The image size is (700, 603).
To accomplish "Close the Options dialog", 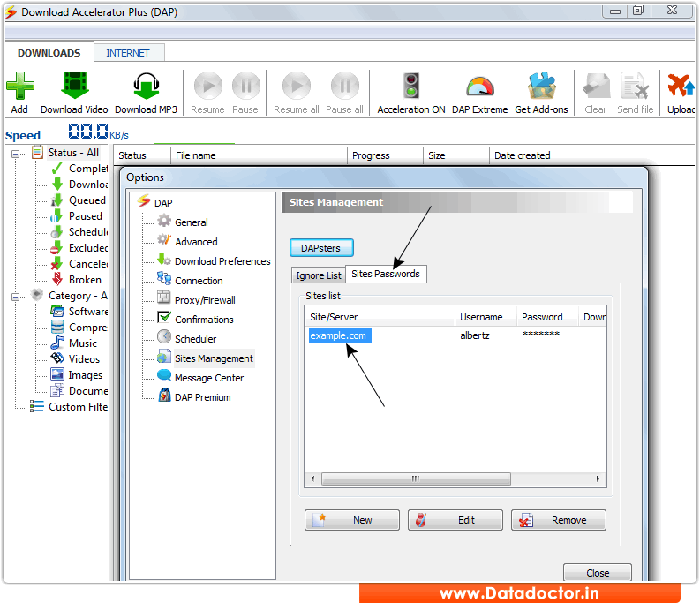I will click(x=598, y=573).
